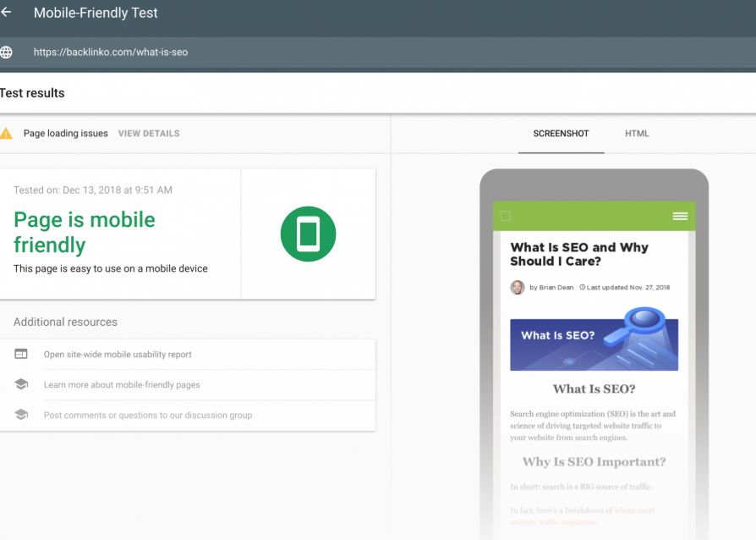Click the yellow warning triangle icon
Viewport: 756px width, 540px height.
pyautogui.click(x=6, y=133)
